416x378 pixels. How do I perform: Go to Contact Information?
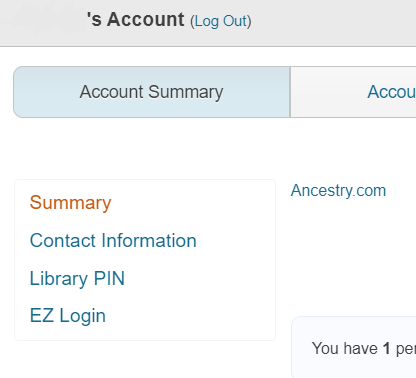(113, 240)
